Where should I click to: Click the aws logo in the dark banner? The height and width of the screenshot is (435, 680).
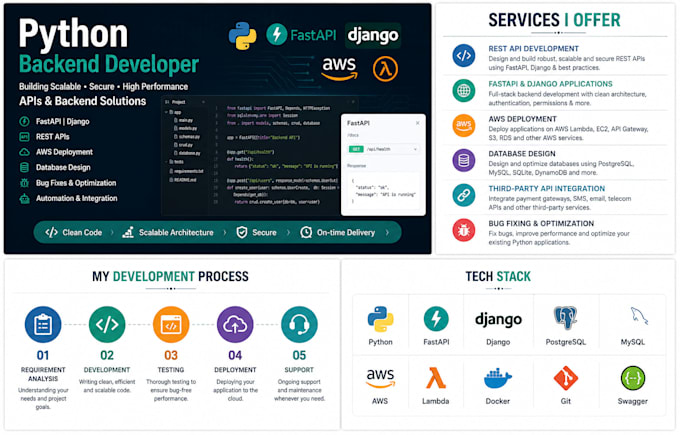pos(339,68)
